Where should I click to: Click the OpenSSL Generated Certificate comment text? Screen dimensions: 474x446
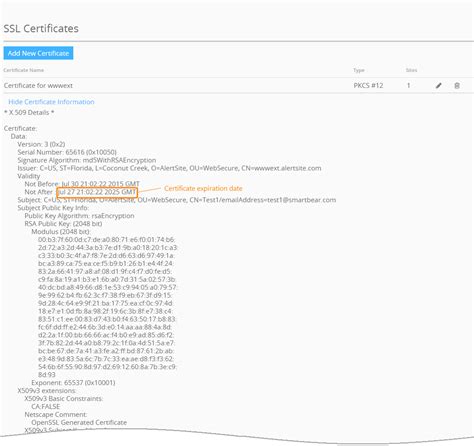(79, 422)
